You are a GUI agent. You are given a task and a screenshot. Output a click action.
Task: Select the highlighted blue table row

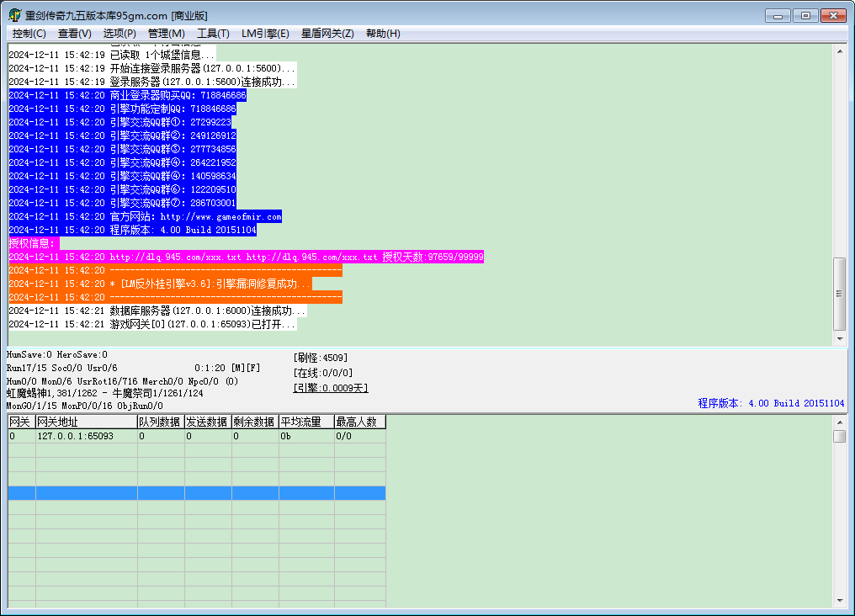click(197, 493)
